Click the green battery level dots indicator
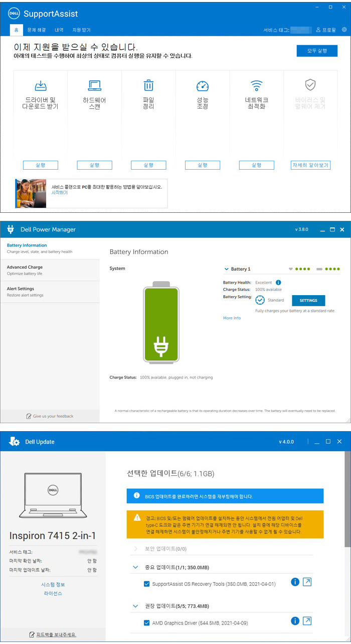351x644 pixels. pos(331,269)
